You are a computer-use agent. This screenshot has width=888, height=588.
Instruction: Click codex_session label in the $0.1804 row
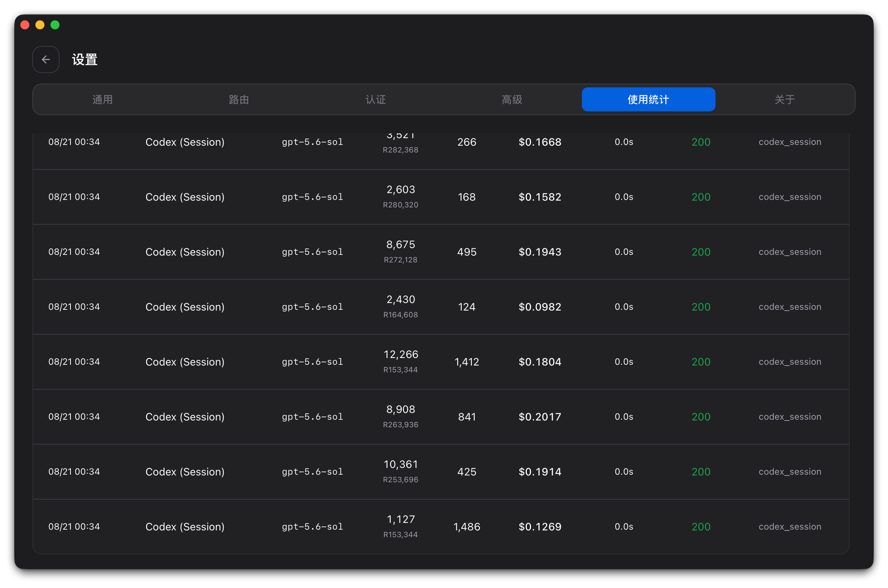(x=790, y=362)
